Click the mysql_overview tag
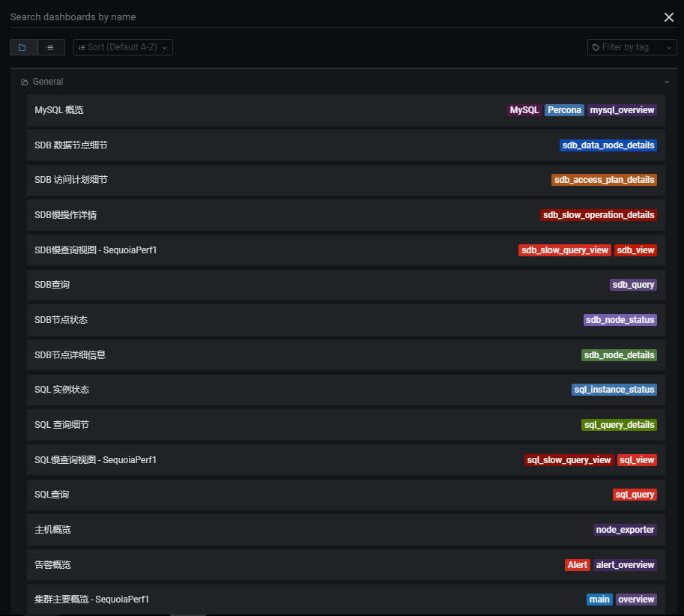The image size is (684, 616). coord(622,110)
